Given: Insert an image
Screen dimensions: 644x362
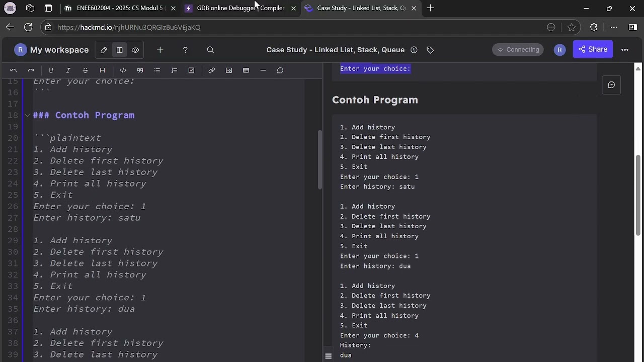Looking at the screenshot, I should 229,70.
